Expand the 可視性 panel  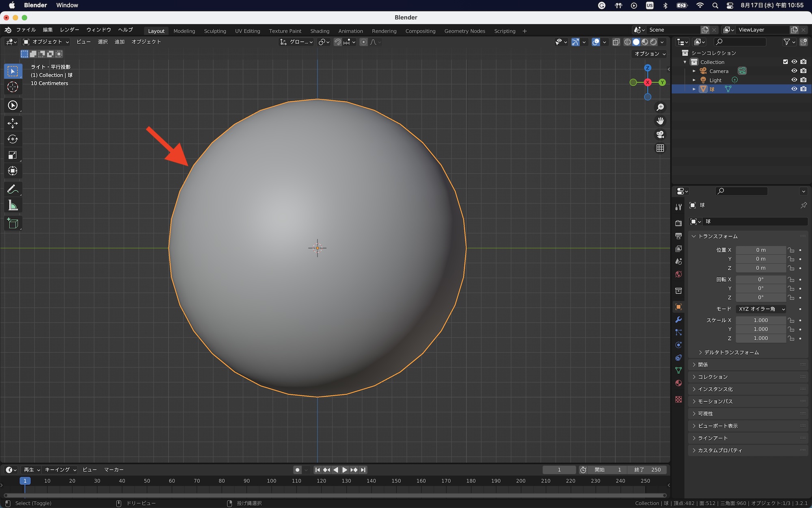click(x=705, y=414)
